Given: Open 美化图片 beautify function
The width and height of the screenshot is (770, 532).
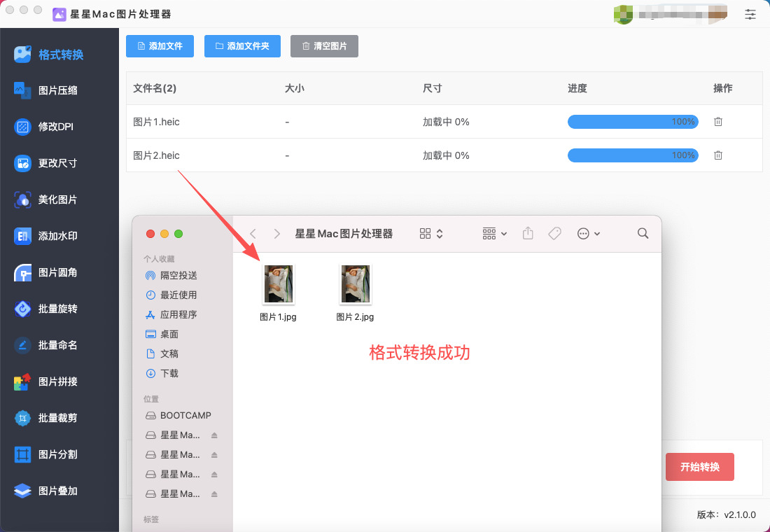Looking at the screenshot, I should click(x=45, y=199).
